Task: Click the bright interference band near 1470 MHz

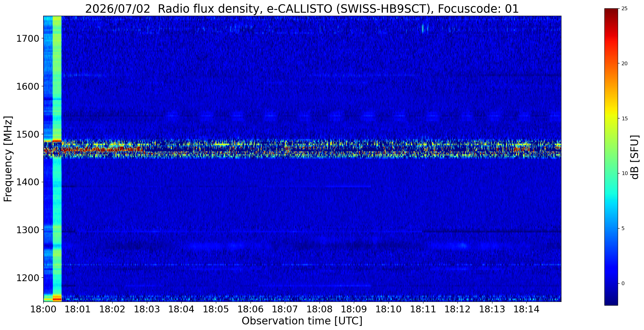Action: [x=302, y=148]
